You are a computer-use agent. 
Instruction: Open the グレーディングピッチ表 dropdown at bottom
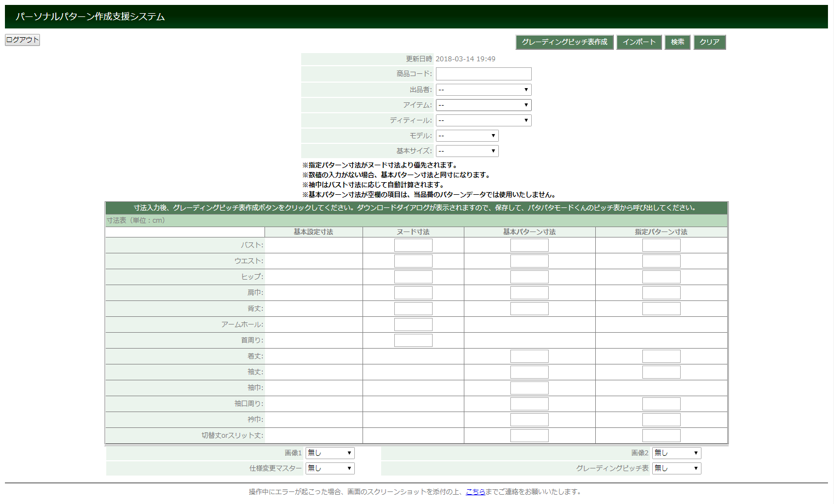[x=676, y=468]
